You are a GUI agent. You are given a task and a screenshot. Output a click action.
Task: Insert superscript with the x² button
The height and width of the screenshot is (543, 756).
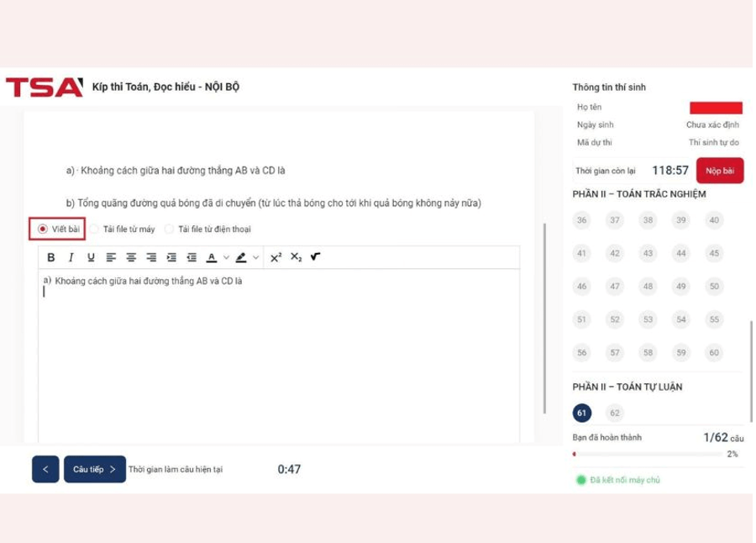[x=276, y=258]
